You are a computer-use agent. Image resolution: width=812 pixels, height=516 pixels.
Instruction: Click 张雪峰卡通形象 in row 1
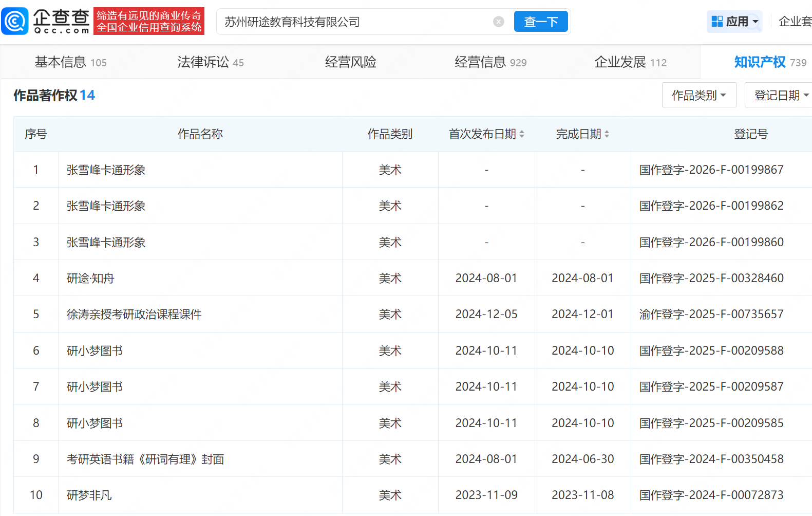click(x=106, y=170)
